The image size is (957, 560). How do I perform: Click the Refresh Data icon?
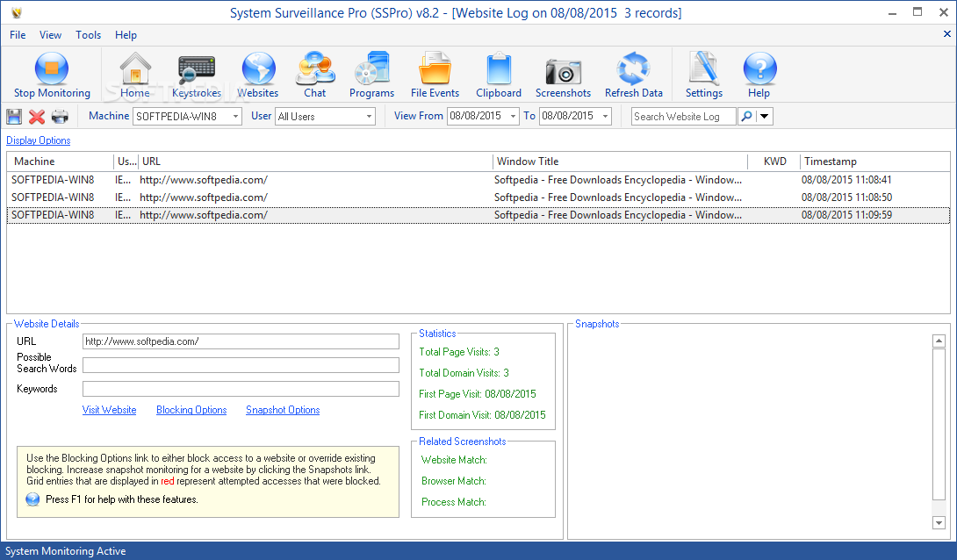[634, 68]
